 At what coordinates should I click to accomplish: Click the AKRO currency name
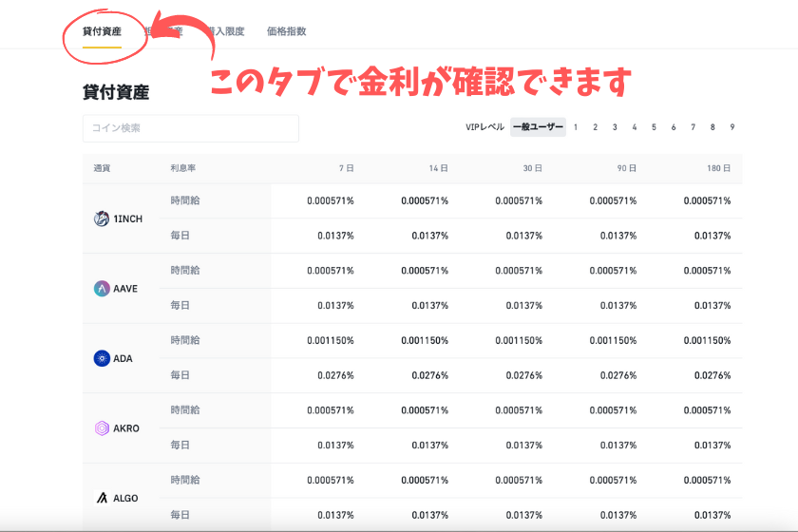pos(126,428)
